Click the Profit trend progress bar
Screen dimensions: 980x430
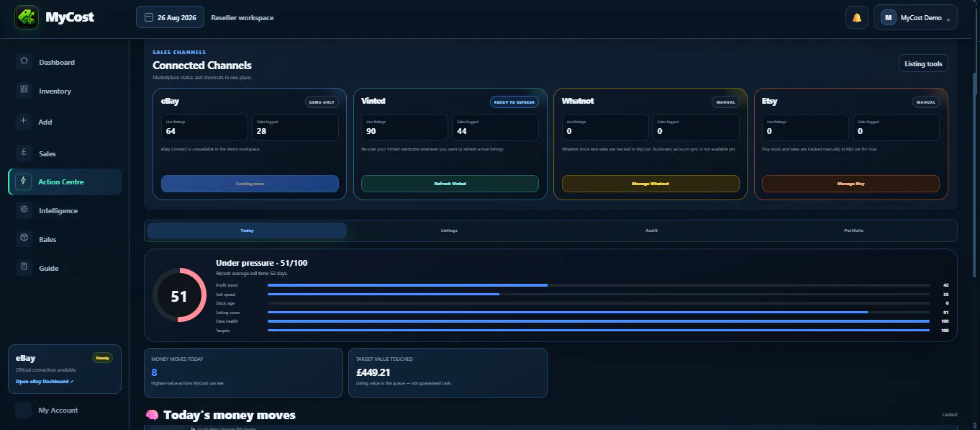pyautogui.click(x=598, y=285)
